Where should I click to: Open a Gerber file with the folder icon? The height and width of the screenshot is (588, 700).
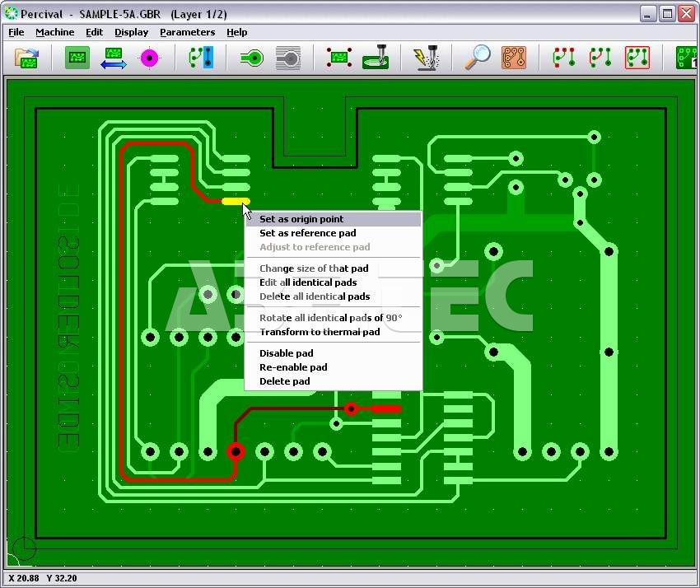26,58
